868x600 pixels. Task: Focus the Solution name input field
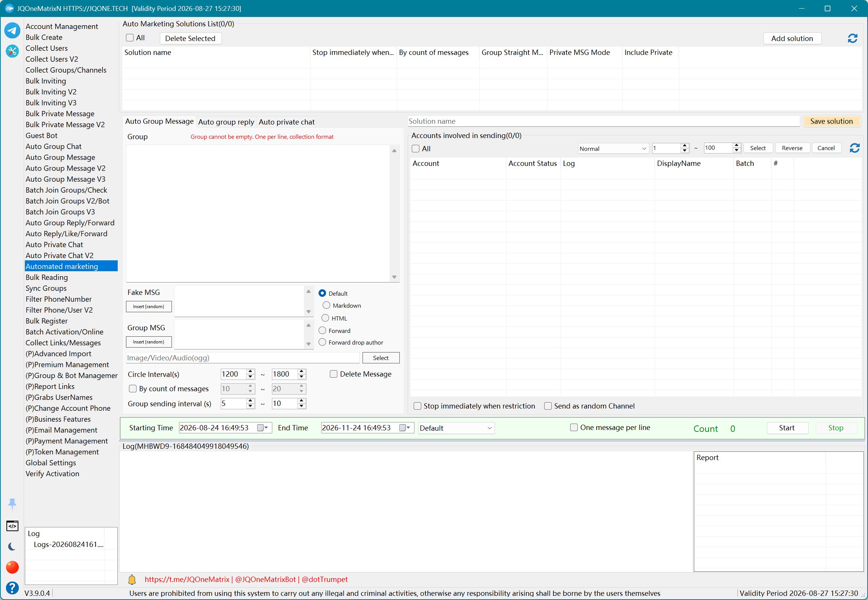pos(604,121)
